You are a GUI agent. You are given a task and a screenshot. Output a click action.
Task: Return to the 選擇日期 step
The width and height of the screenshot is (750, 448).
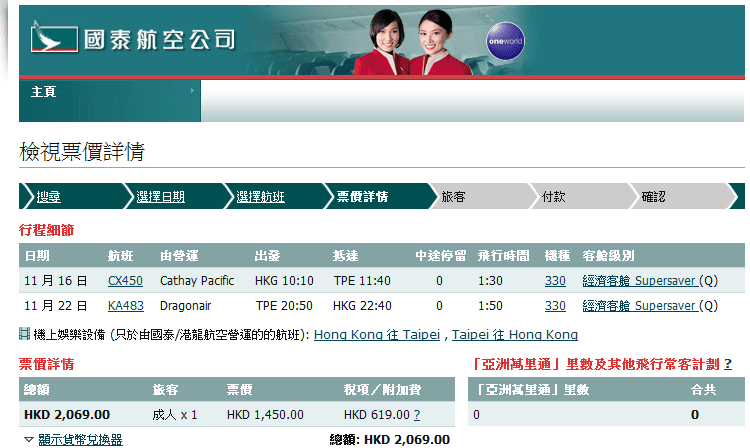coord(160,197)
